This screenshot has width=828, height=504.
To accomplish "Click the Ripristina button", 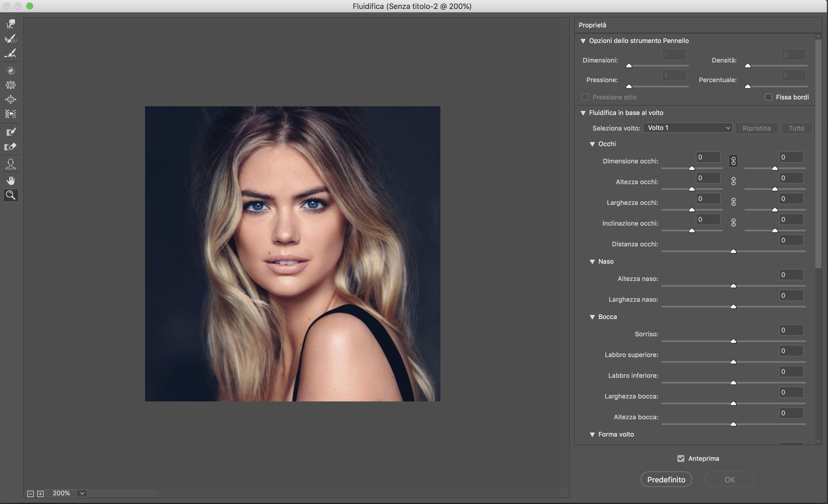I will point(757,128).
